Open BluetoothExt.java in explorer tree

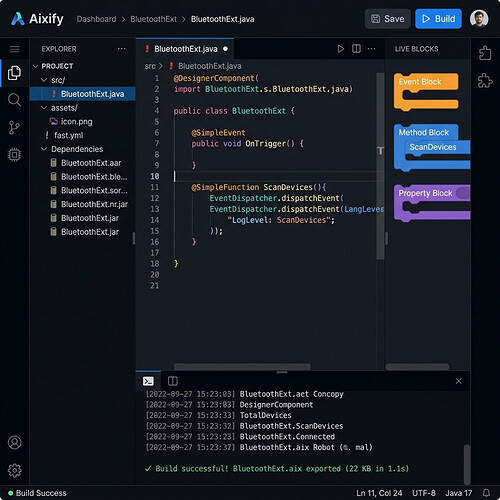(82, 94)
